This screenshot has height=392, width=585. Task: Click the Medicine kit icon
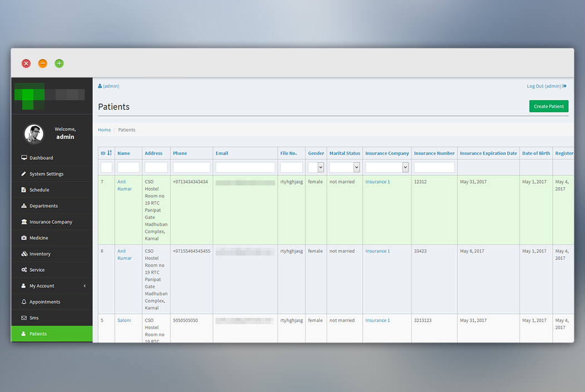pos(24,238)
